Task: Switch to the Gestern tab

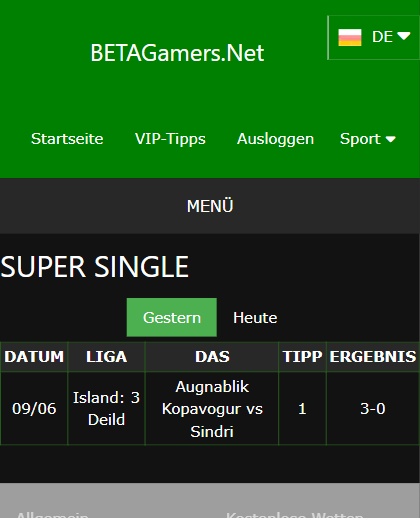Action: point(172,317)
